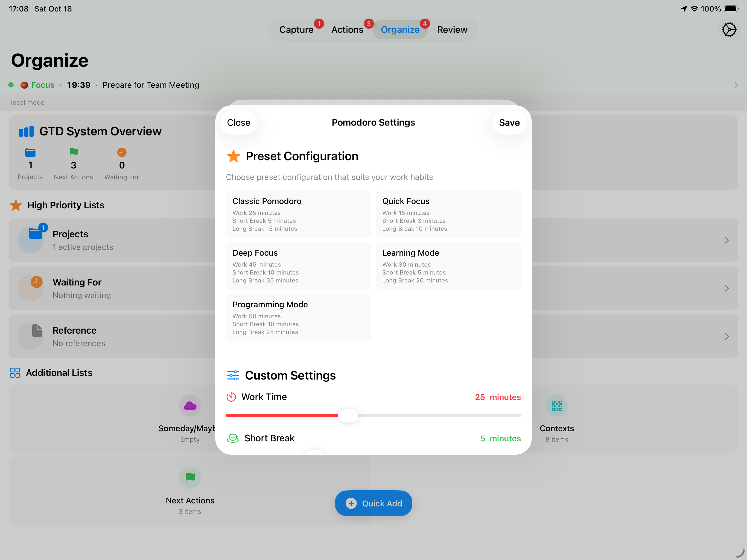Select the Classic Pomodoro preset
The width and height of the screenshot is (747, 560).
click(x=298, y=214)
